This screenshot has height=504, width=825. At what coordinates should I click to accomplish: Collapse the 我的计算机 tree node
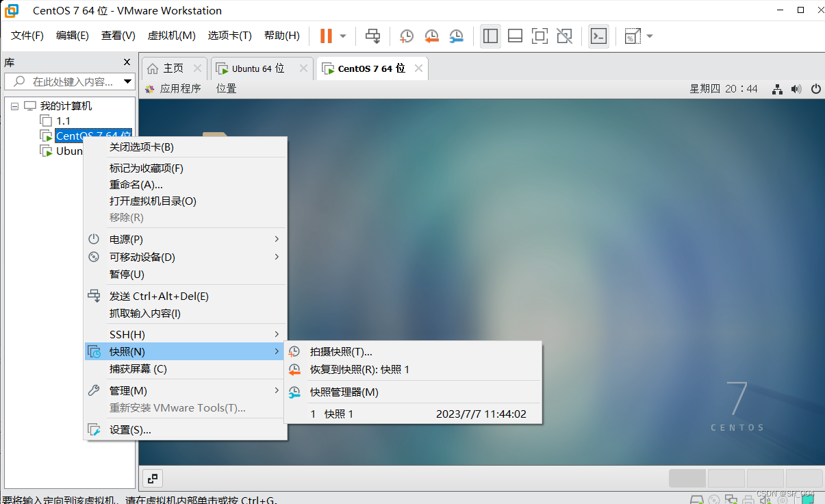click(14, 106)
